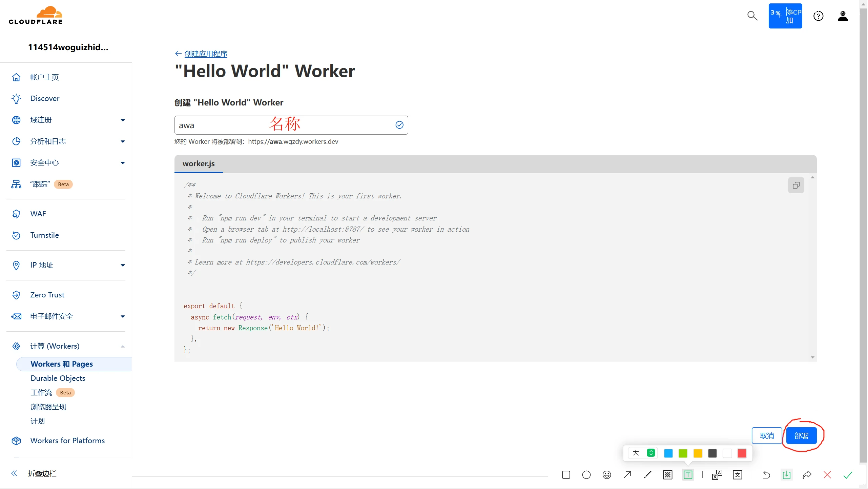Screen dimensions: 868x489
Task: Pick the blue annotation color swatch
Action: point(668,453)
